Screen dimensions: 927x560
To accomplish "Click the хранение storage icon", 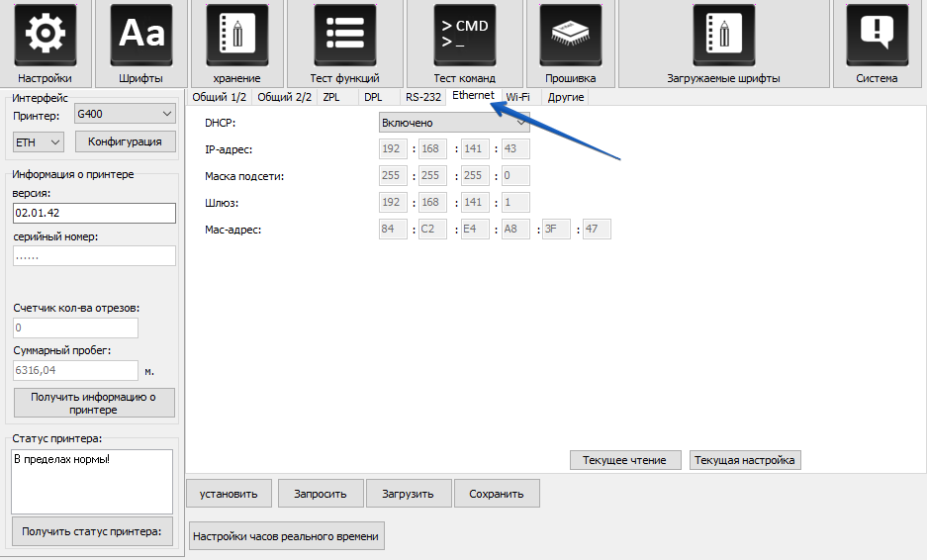I will 236,36.
